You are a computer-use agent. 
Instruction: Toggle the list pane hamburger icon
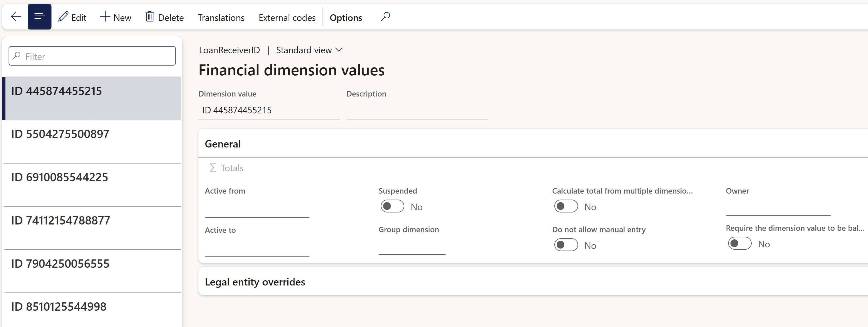click(39, 17)
